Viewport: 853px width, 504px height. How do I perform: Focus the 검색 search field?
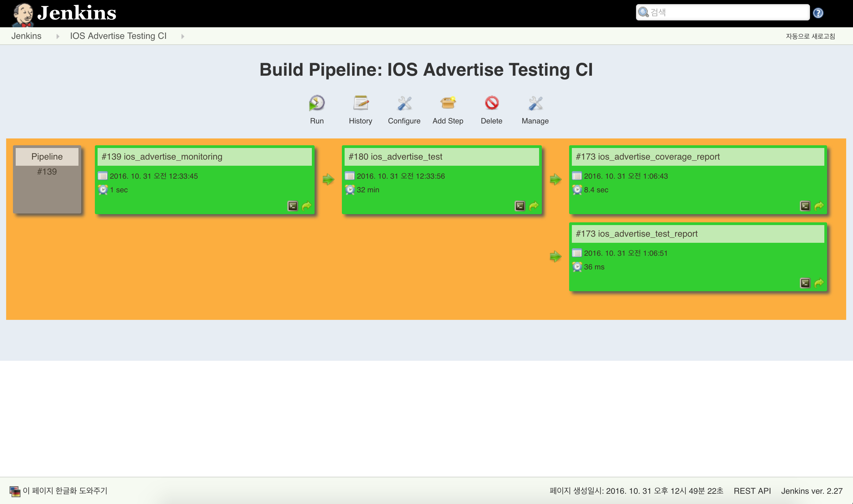(723, 12)
